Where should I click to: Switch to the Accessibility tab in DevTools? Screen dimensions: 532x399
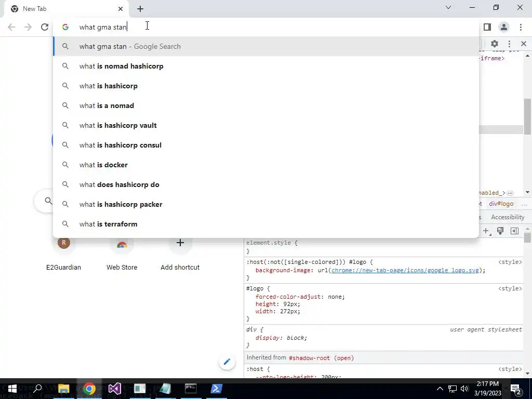point(508,217)
